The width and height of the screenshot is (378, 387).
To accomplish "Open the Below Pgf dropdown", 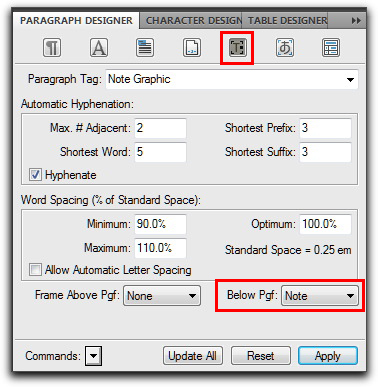I will (320, 295).
